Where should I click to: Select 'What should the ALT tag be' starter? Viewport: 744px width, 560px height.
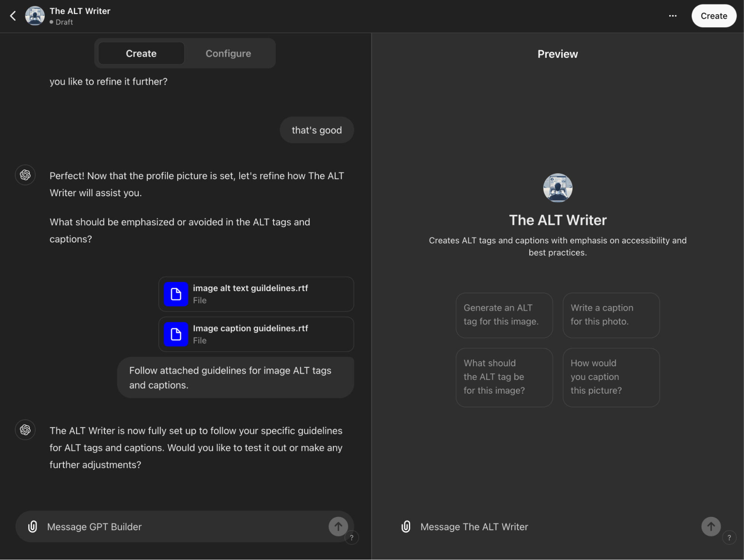(504, 377)
